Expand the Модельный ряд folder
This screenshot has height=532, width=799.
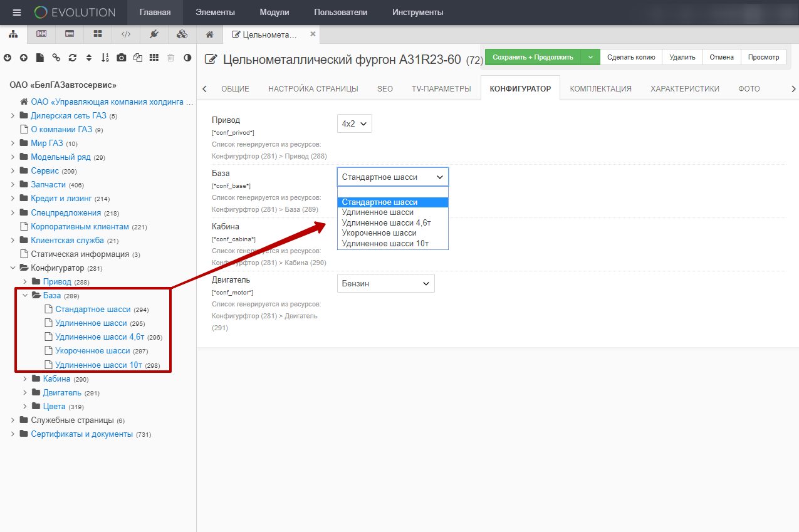[x=13, y=157]
